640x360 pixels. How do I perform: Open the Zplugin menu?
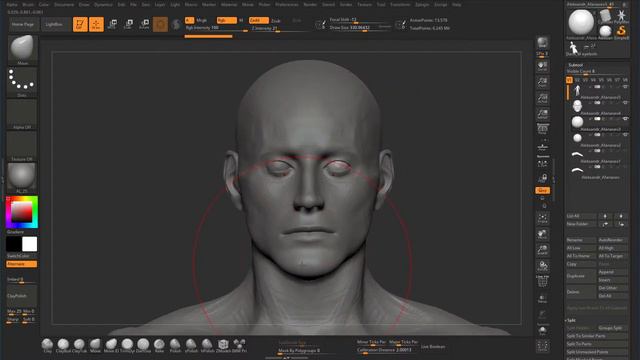tap(422, 4)
